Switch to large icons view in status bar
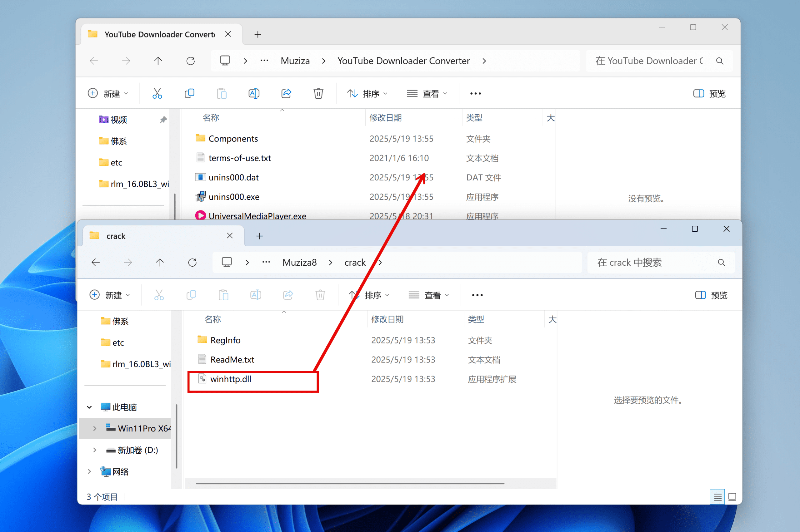Viewport: 800px width, 532px height. (732, 497)
